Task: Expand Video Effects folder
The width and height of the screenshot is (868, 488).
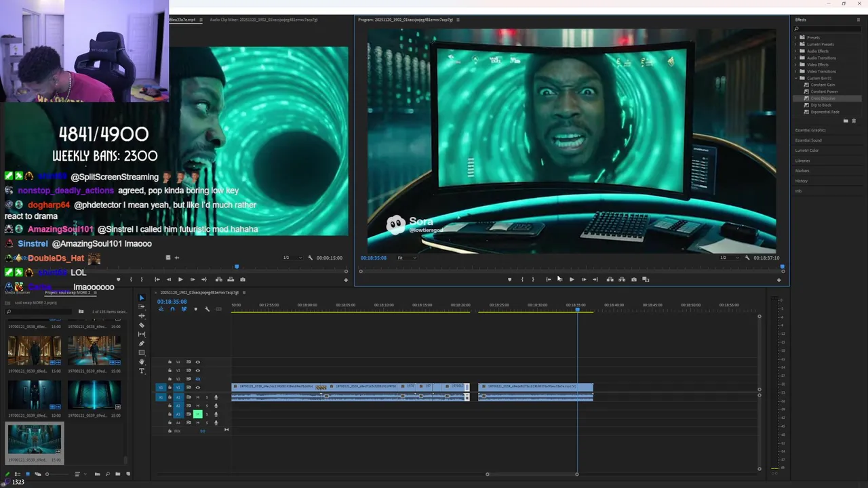Action: (x=795, y=64)
